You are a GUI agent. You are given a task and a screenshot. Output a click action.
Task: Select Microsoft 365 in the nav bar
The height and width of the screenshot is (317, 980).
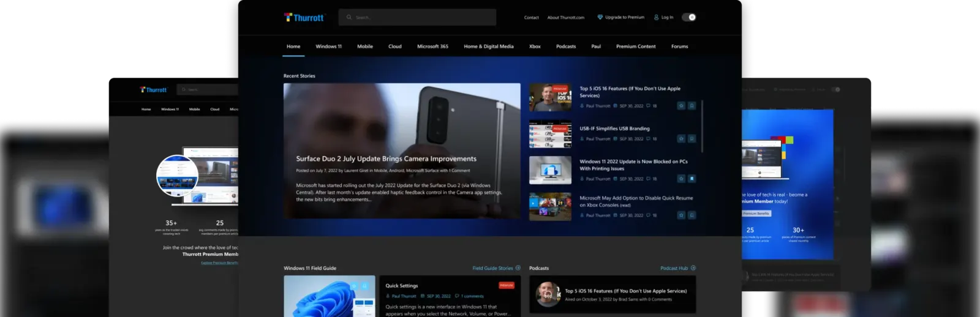click(433, 47)
